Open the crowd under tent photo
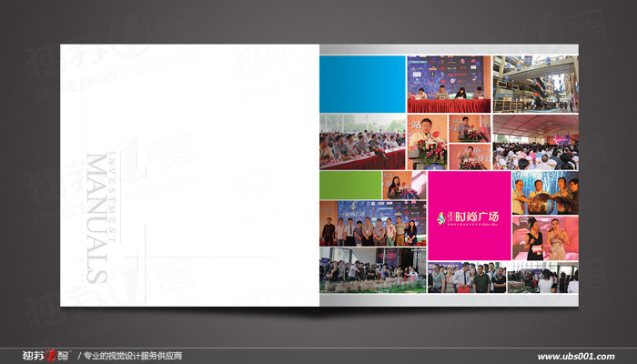 point(535,142)
